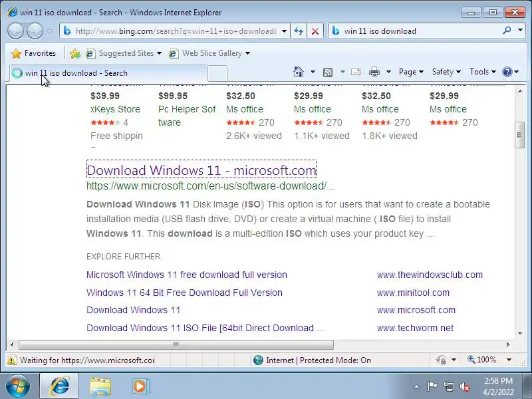Open the Windows Start button
The width and height of the screenshot is (532, 399).
tap(18, 386)
